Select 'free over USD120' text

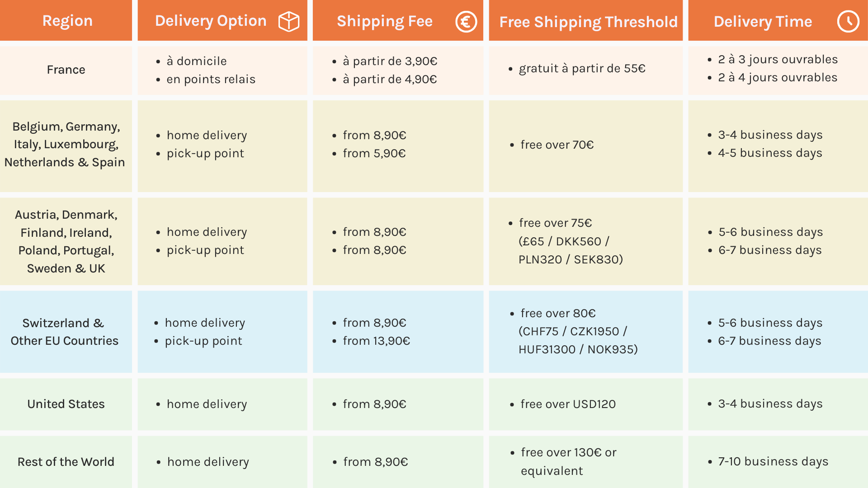(568, 404)
